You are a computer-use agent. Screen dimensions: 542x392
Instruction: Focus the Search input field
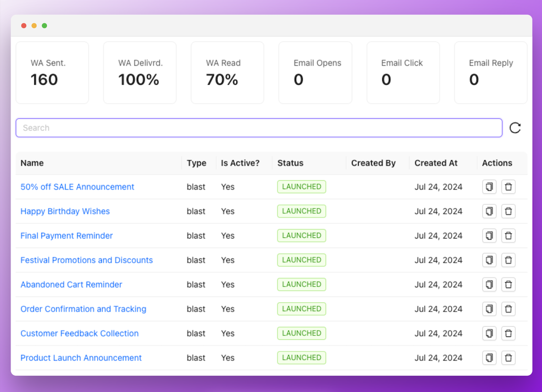[259, 128]
